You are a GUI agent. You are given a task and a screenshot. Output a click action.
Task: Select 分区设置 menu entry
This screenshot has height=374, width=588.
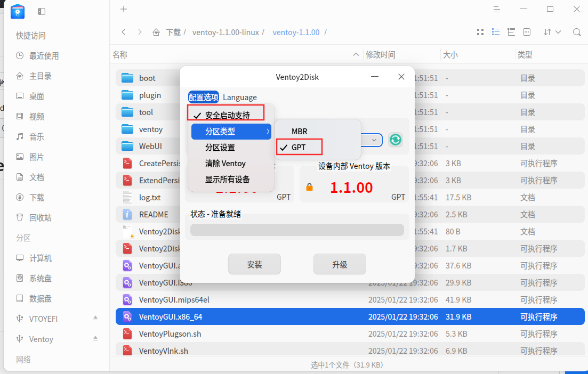click(231, 147)
